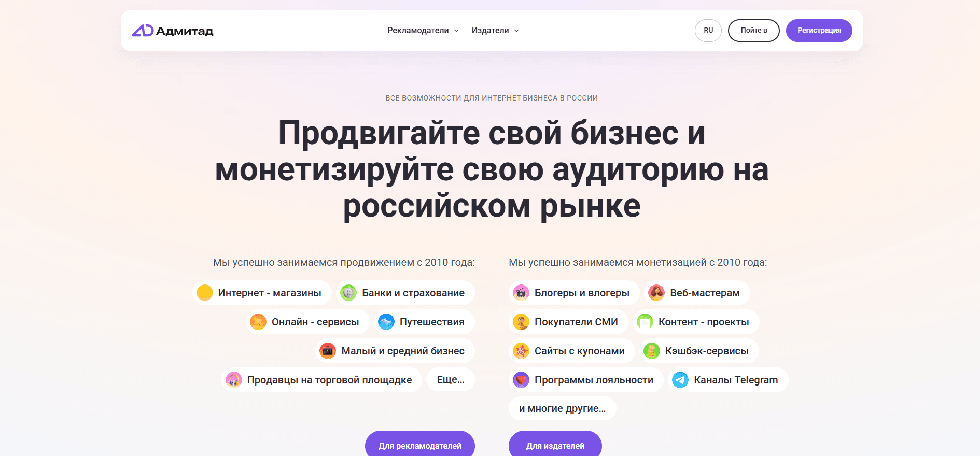
Task: Click the heart icon for Программы лояльности
Action: tap(521, 380)
